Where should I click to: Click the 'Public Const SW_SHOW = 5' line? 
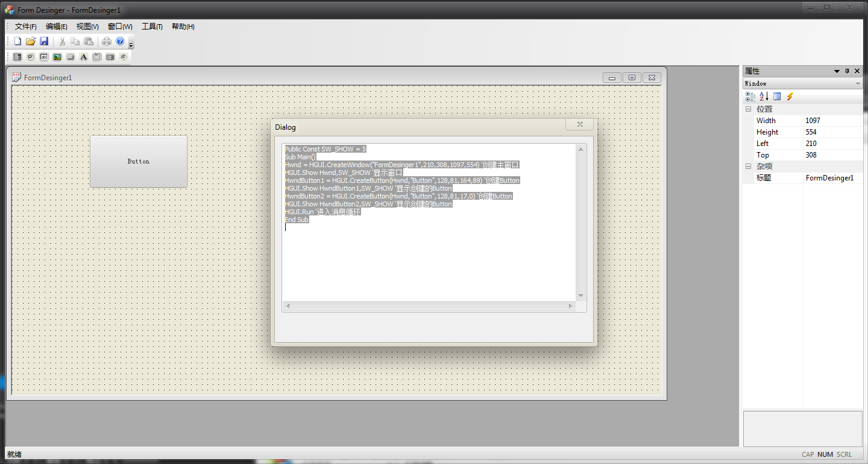(325, 149)
